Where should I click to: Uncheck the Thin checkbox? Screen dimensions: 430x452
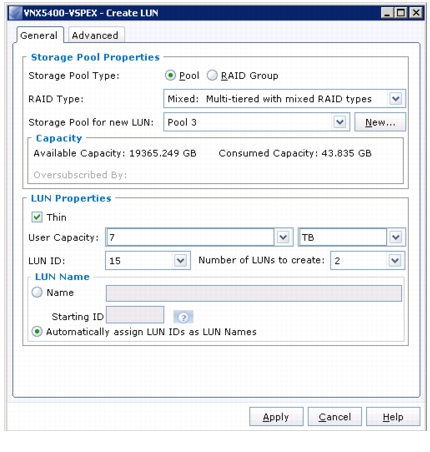tap(37, 217)
